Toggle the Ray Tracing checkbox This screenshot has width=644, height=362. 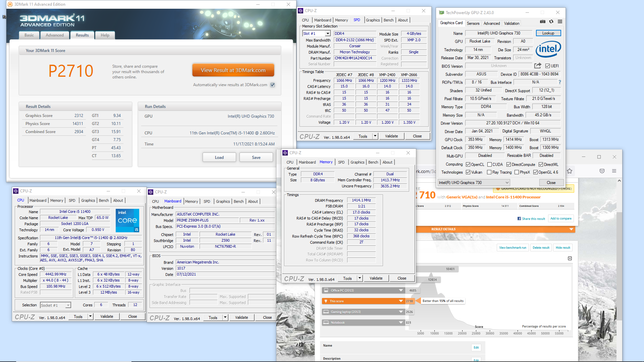[x=489, y=172]
